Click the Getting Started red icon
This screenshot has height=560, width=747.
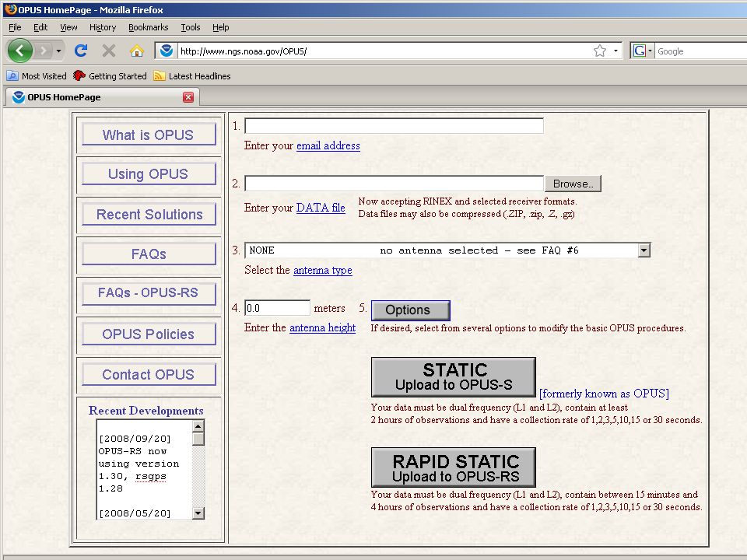click(79, 75)
